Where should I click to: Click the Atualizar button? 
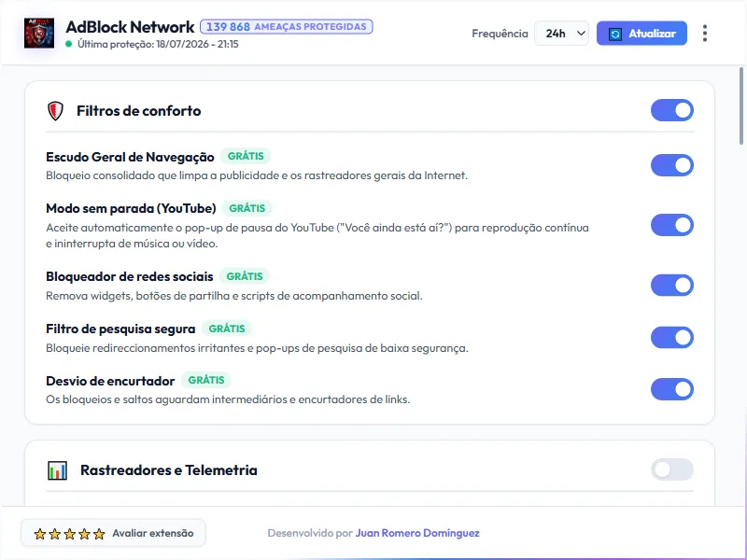pos(641,34)
